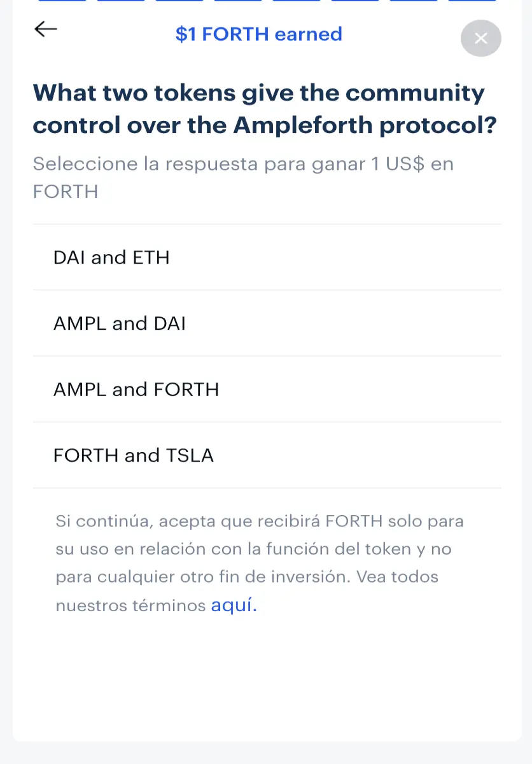This screenshot has width=532, height=764.
Task: Tap the first progress segment at top
Action: [x=62, y=1]
